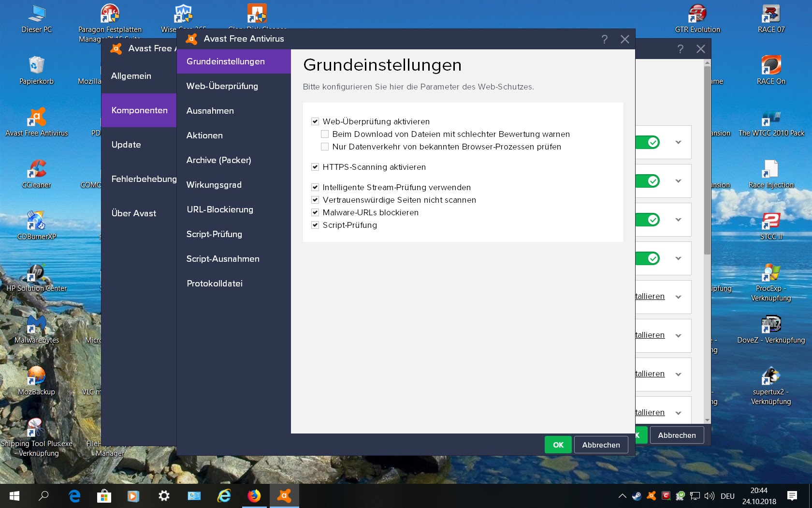Click the Steam icon in system tray

click(x=637, y=496)
